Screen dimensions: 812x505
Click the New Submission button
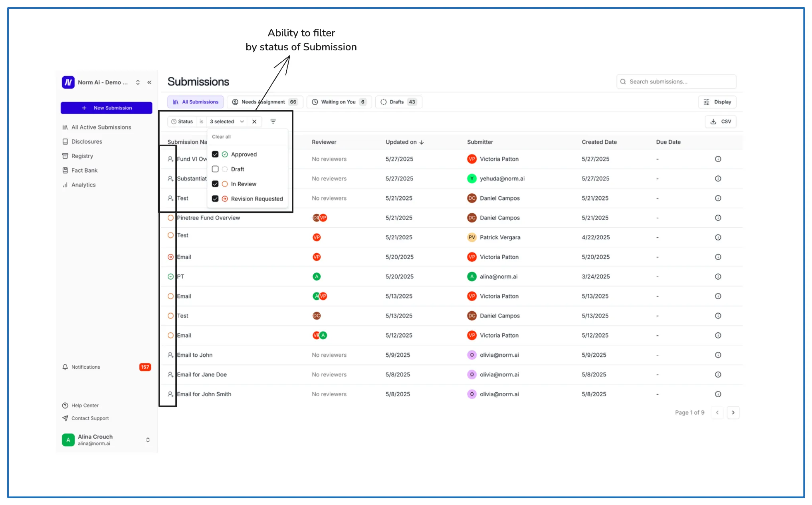(106, 108)
